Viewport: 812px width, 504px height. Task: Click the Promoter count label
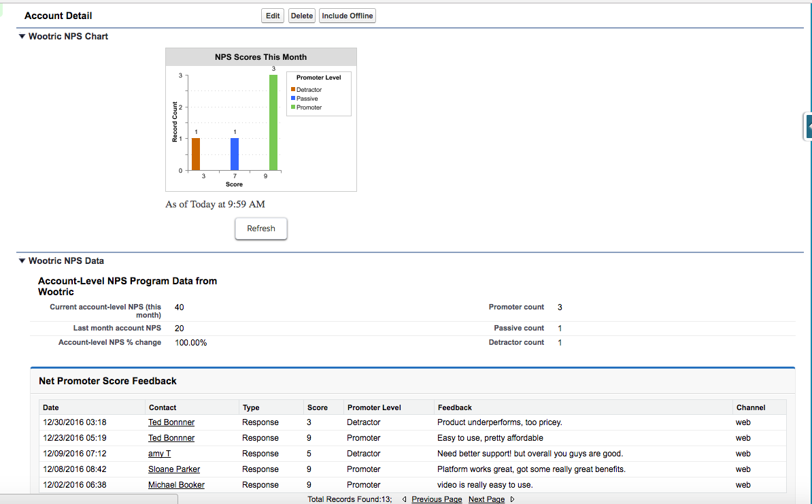(x=516, y=307)
